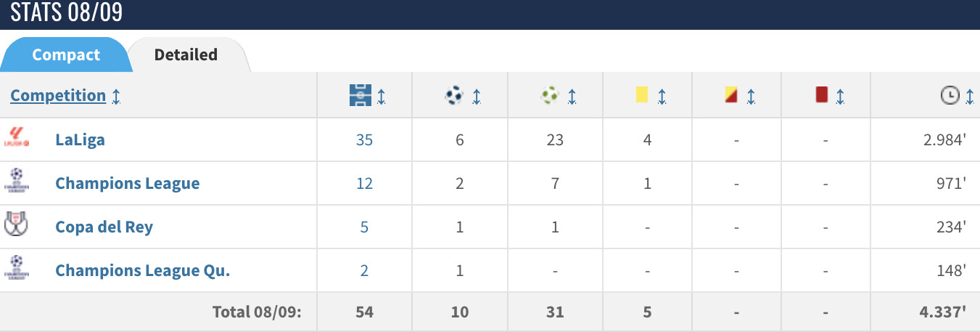Click the LaLiga logo icon
Viewport: 980px width, 332px height.
pyautogui.click(x=16, y=138)
